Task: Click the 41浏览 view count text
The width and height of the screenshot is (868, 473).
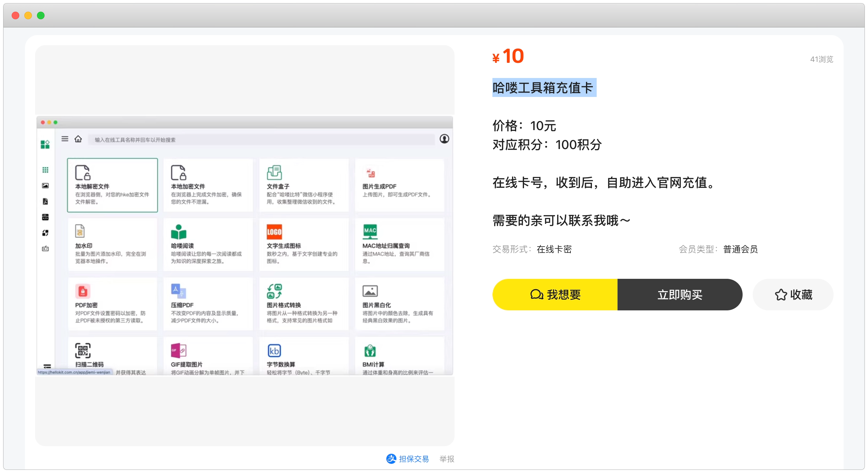Action: tap(822, 59)
